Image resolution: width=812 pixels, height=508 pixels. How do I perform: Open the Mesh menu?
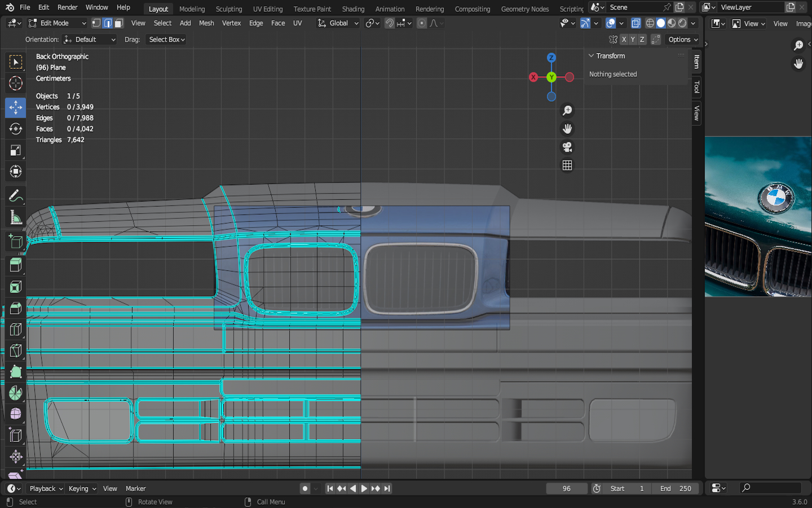206,23
